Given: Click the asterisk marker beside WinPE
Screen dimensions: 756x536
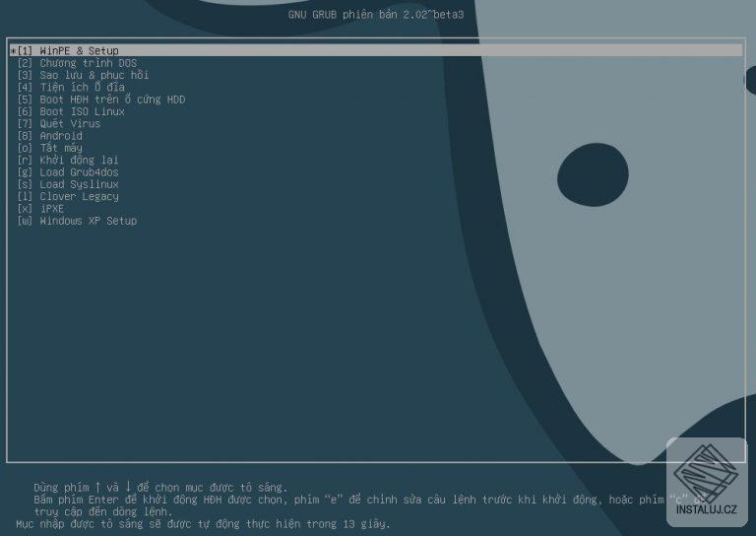Looking at the screenshot, I should (x=14, y=51).
